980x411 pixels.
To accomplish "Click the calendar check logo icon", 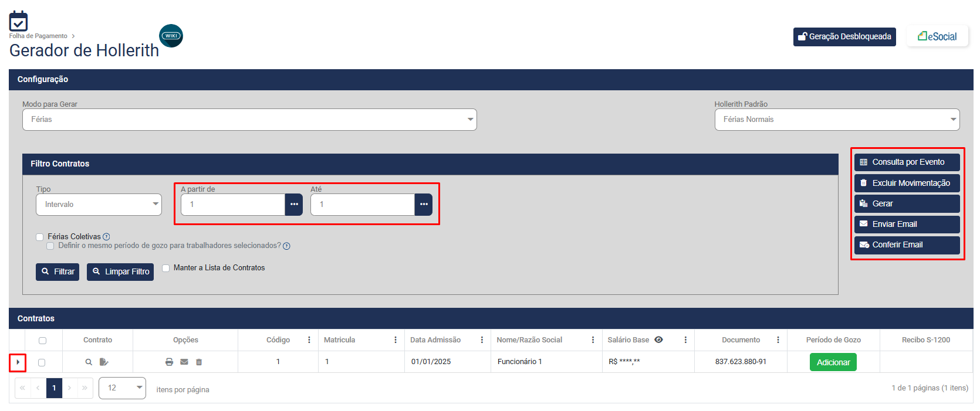I will click(x=18, y=21).
